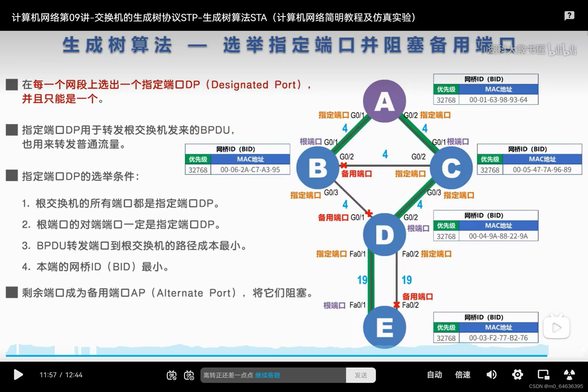Screen dimensions: 588x392
Task: Click rule 1 根交换机的所有端口都是指定端口DP
Action: 121,203
